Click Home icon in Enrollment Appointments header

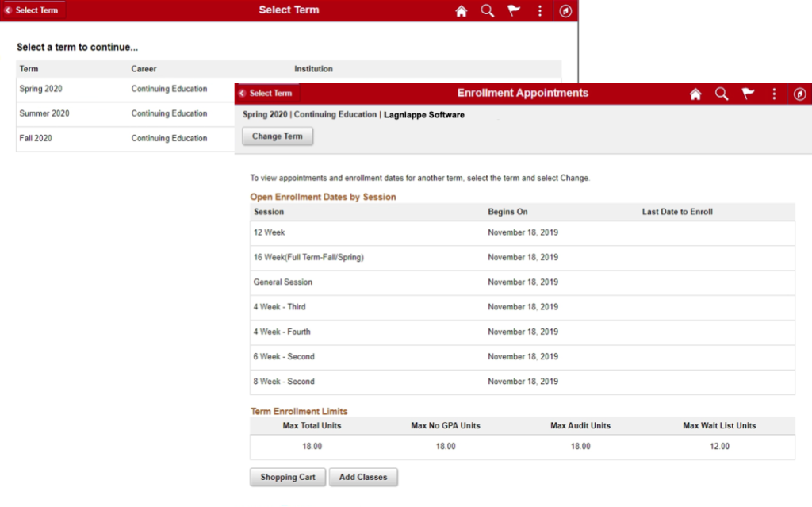pyautogui.click(x=695, y=94)
